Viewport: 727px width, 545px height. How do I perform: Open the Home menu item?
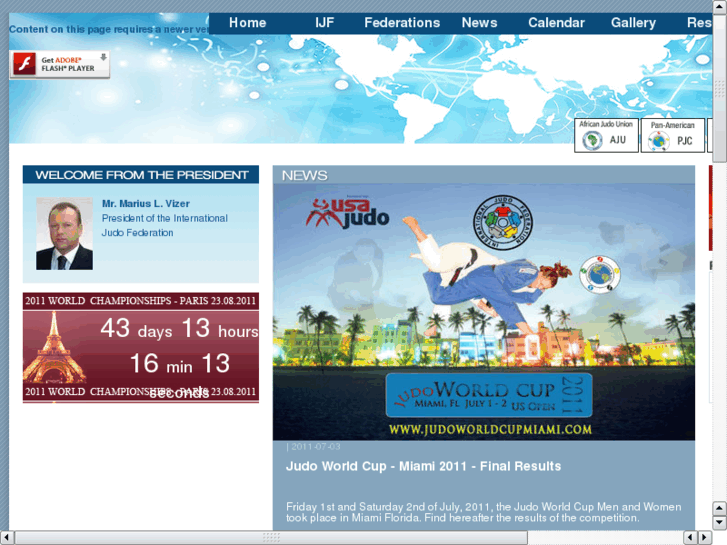pyautogui.click(x=247, y=23)
